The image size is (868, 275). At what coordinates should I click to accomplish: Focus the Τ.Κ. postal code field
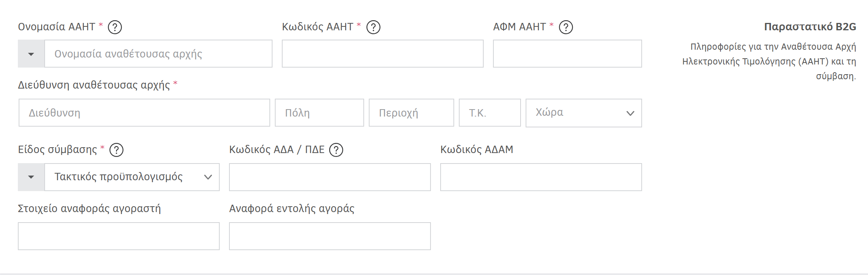tap(490, 113)
